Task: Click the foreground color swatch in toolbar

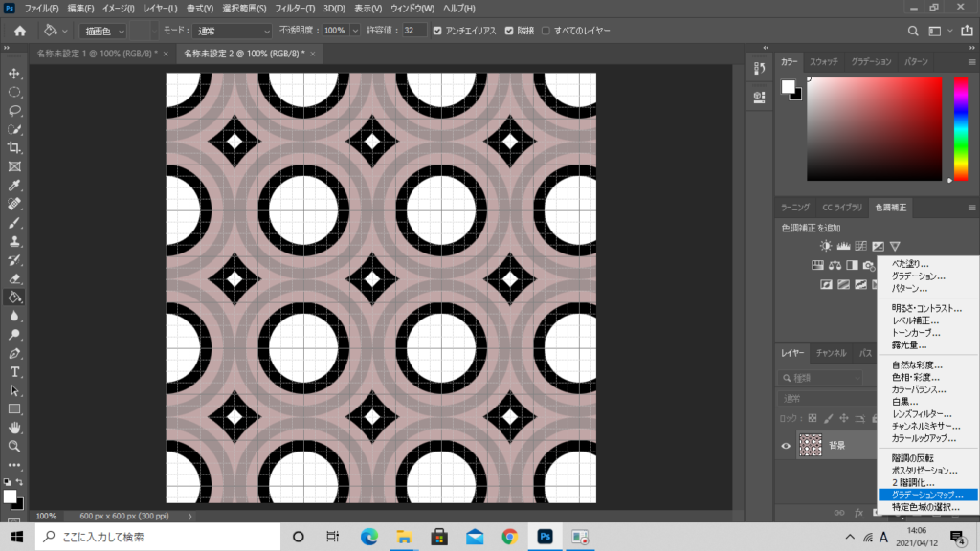Action: tap(10, 496)
